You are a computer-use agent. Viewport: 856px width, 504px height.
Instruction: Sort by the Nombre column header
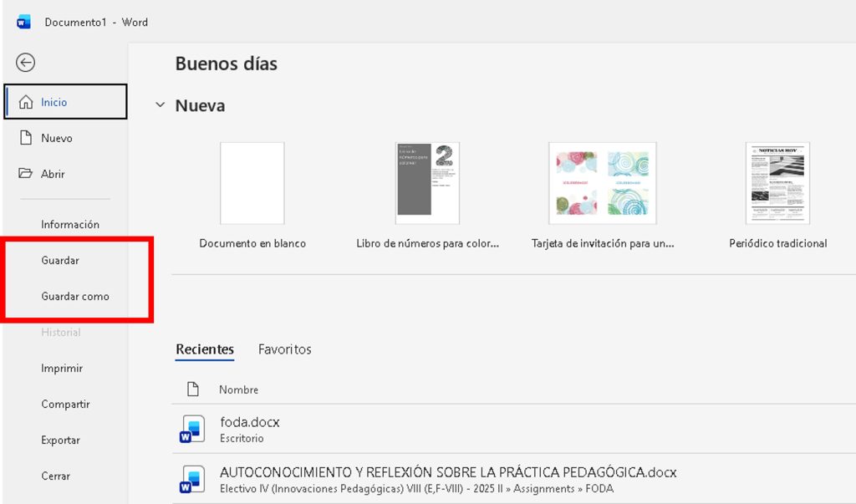[238, 389]
